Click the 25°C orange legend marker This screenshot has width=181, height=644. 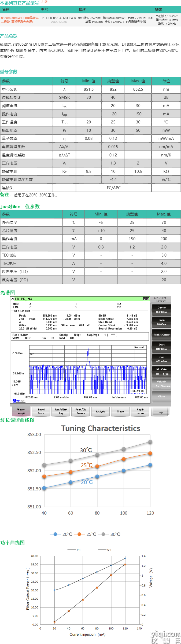coord(79,534)
